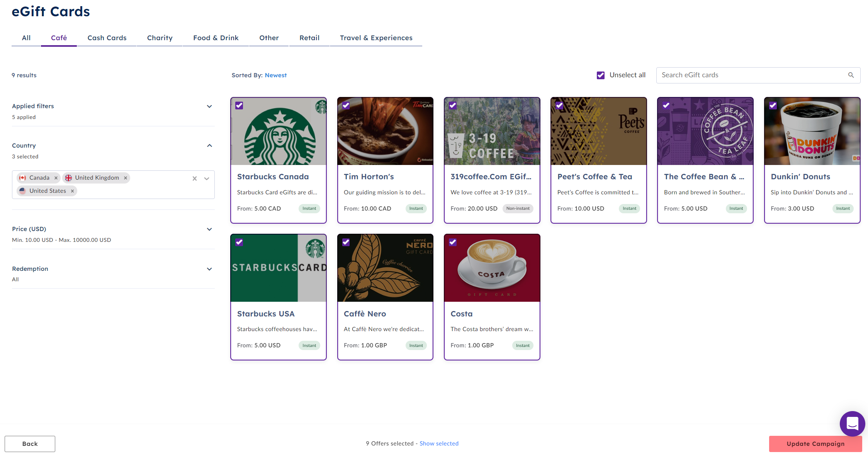The width and height of the screenshot is (868, 459).
Task: Clear all selected countries
Action: click(x=195, y=178)
